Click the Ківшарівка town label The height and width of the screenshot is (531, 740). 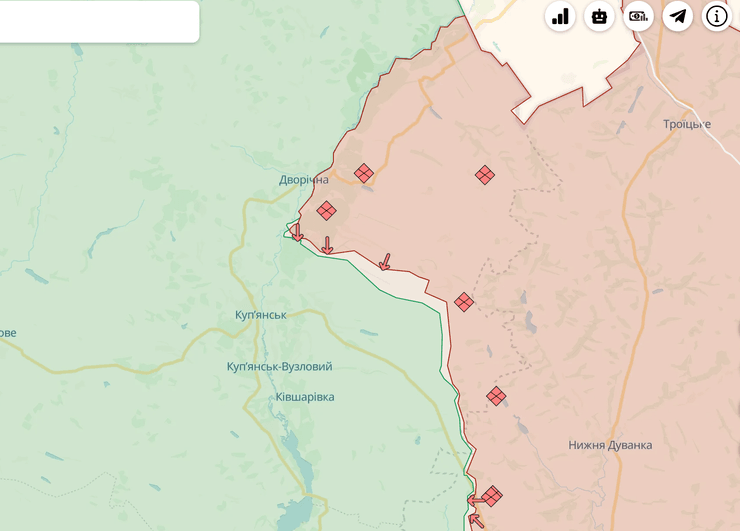[x=304, y=397]
